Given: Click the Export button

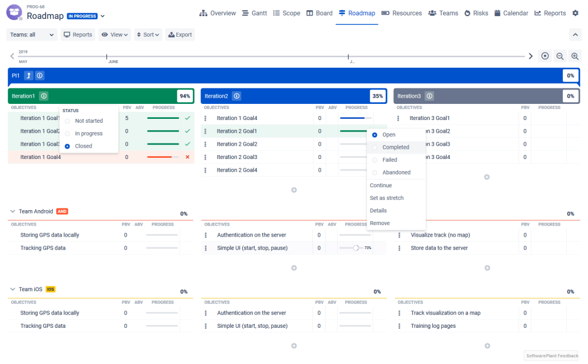Looking at the screenshot, I should pos(180,35).
